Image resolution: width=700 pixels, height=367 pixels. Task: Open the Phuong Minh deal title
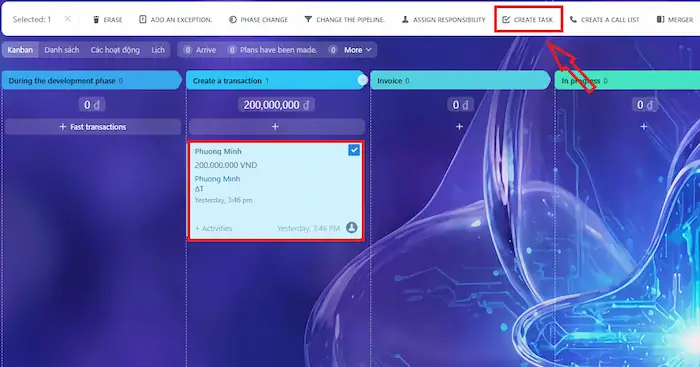coord(218,151)
